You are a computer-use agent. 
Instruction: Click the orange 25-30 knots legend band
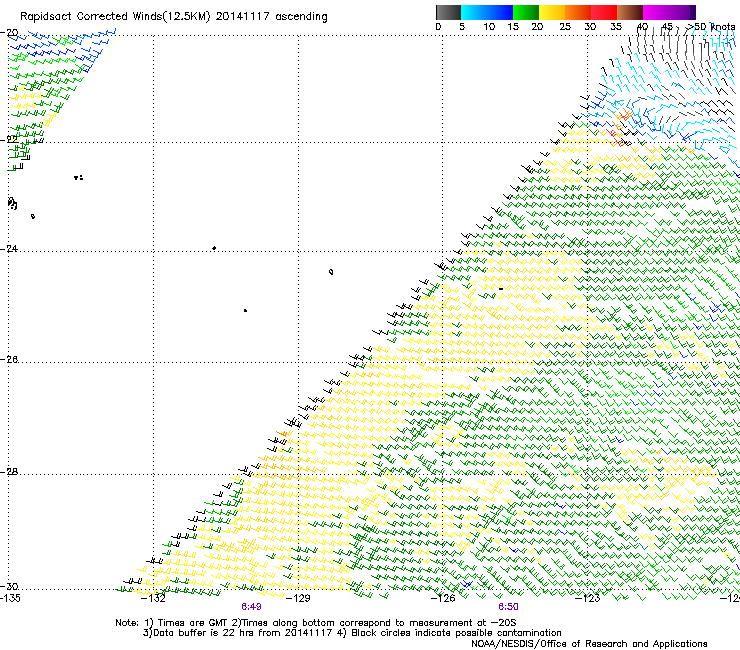tap(578, 12)
